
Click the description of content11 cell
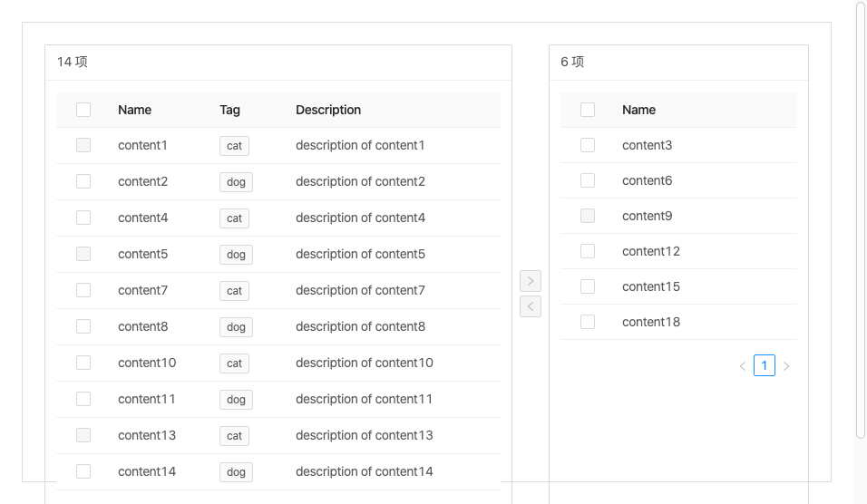[364, 399]
